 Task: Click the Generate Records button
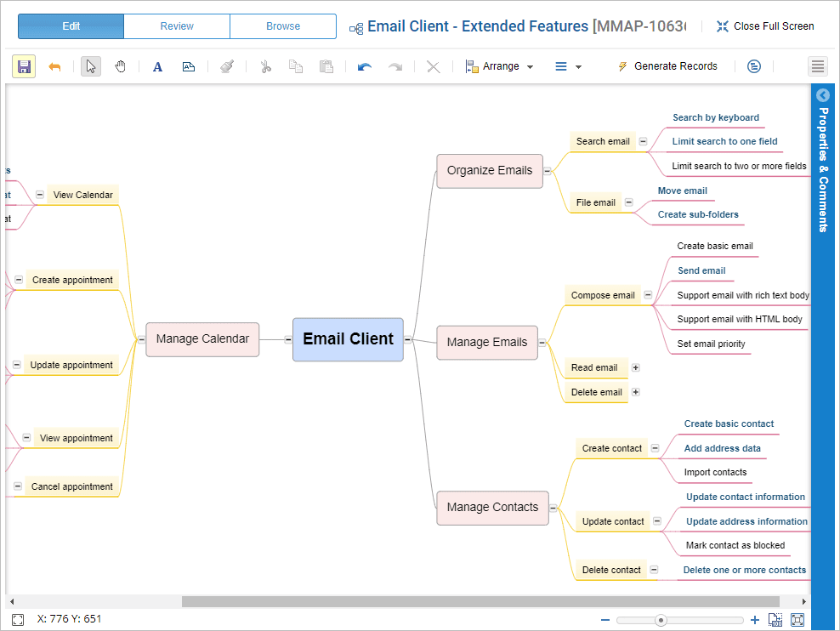pos(667,66)
